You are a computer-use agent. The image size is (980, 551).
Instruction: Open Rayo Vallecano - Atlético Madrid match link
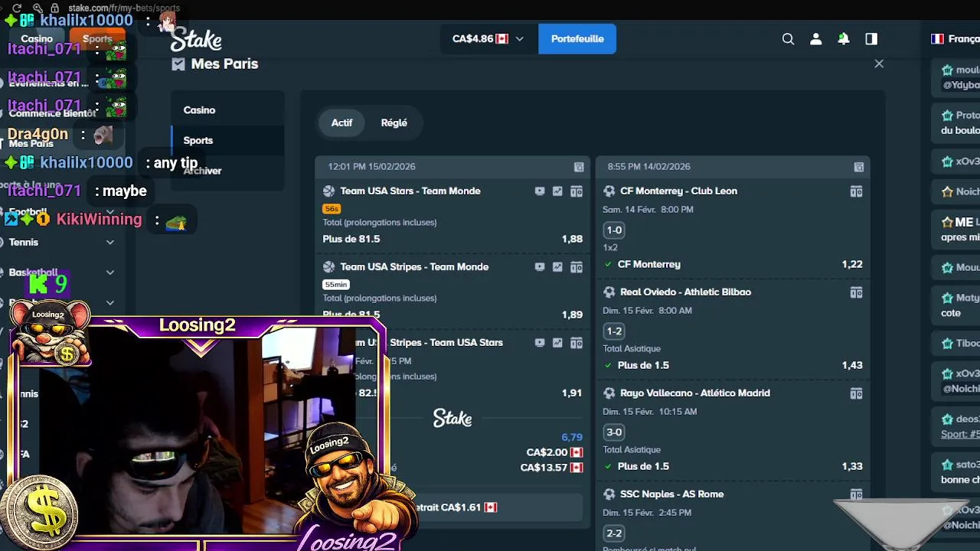click(695, 393)
